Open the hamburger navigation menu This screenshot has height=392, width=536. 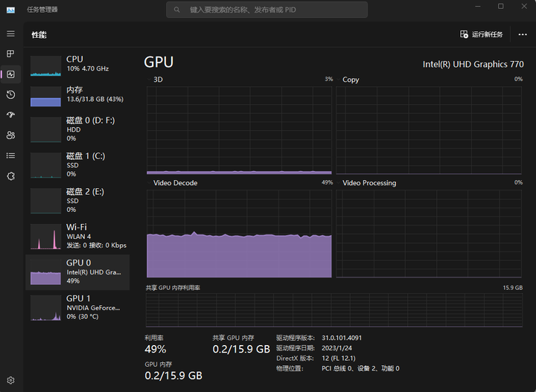pos(10,33)
